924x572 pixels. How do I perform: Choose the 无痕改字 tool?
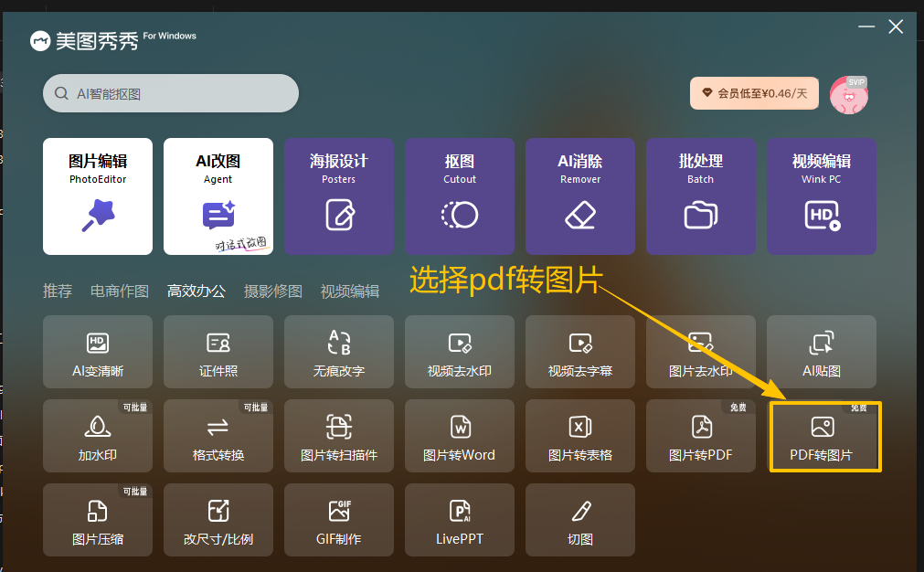point(339,352)
